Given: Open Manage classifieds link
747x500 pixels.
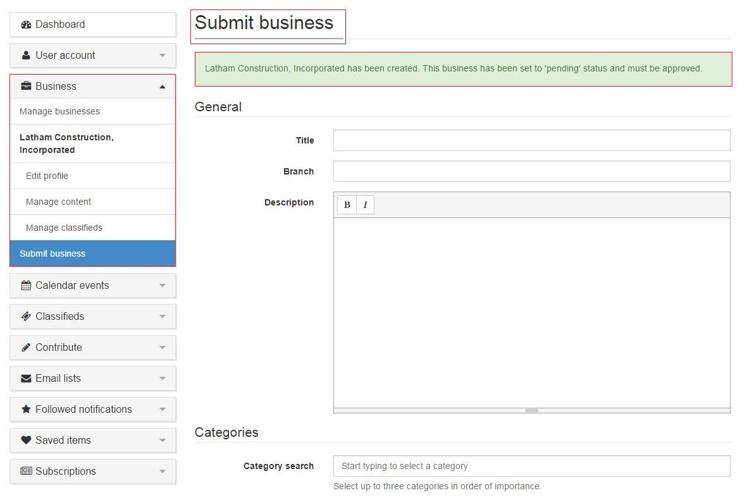Looking at the screenshot, I should tap(64, 228).
